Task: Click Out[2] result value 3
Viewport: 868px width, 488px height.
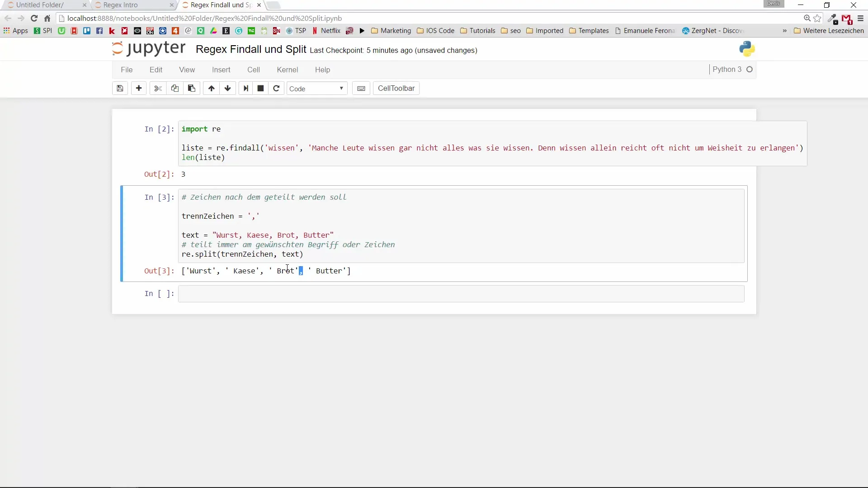Action: [x=183, y=174]
